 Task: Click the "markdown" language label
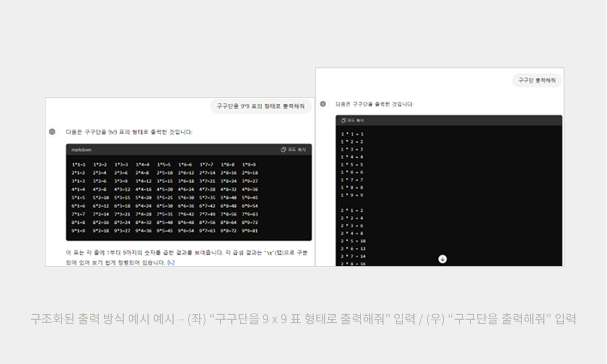point(81,149)
